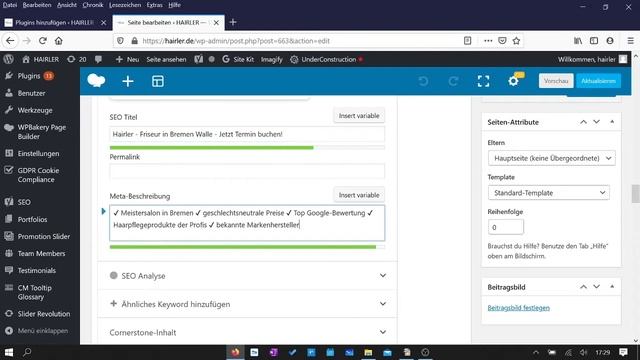Open the layout template icon
Image resolution: width=640 pixels, height=360 pixels.
coord(158,81)
